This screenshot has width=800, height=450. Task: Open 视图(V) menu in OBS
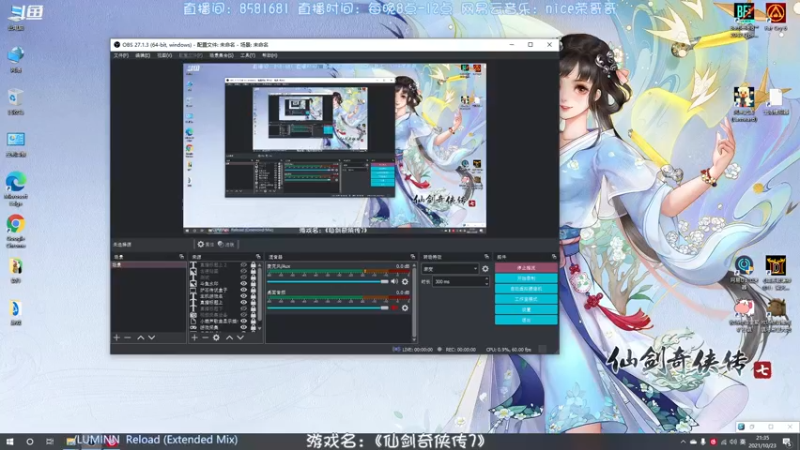(164, 55)
